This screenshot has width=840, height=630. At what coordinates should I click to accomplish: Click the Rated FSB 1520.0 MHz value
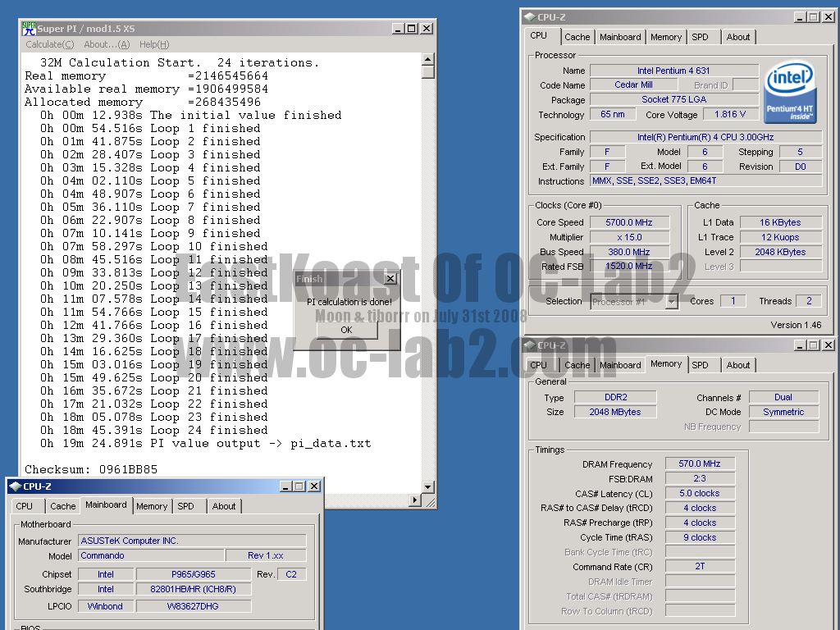click(x=629, y=267)
